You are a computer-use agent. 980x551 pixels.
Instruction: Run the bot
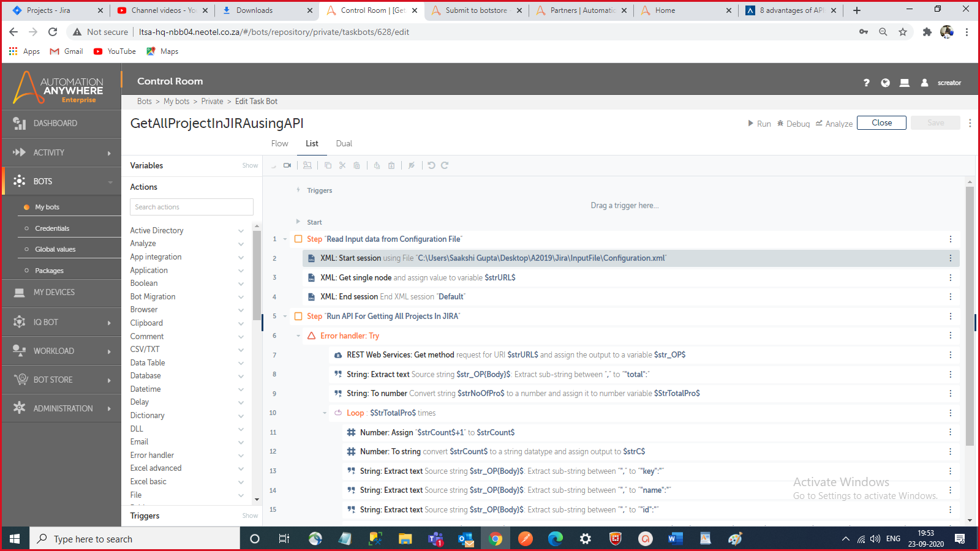click(759, 124)
